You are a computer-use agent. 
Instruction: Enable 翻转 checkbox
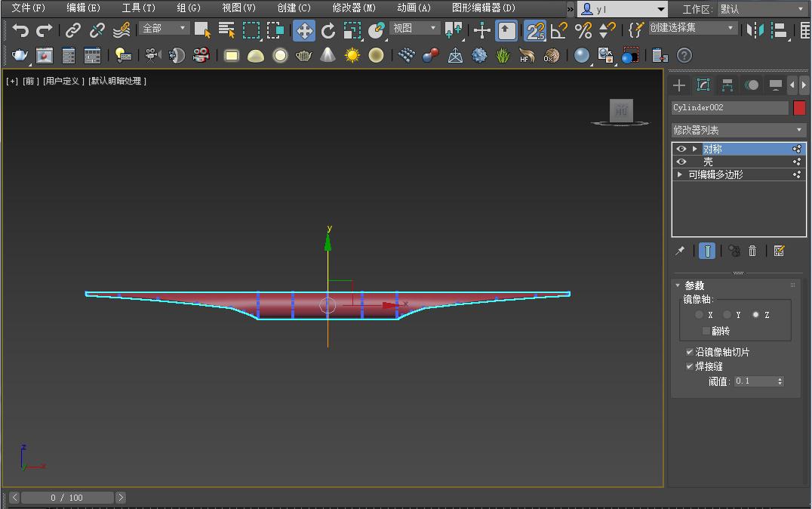[x=706, y=331]
